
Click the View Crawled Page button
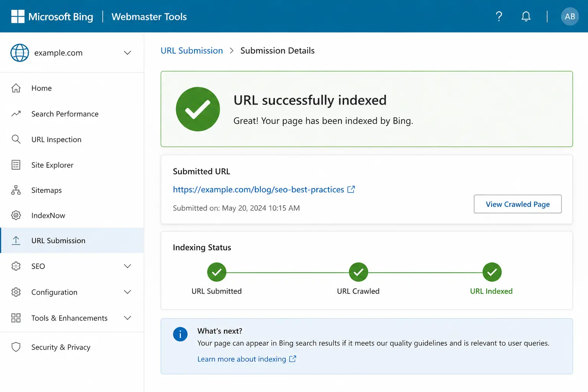pos(518,204)
